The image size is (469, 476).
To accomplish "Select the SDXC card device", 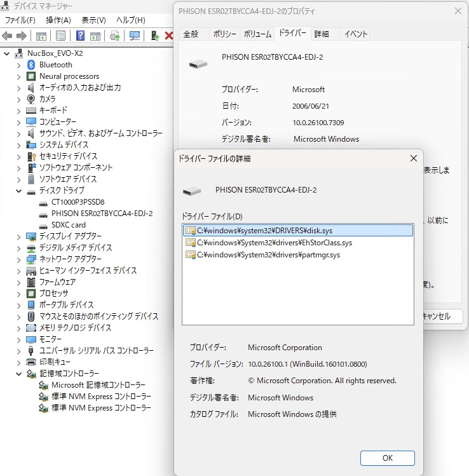I will [x=68, y=225].
